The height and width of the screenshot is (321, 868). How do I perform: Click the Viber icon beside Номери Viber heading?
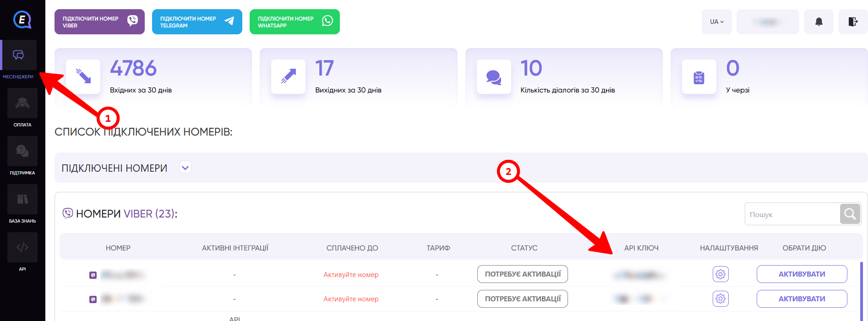[68, 213]
